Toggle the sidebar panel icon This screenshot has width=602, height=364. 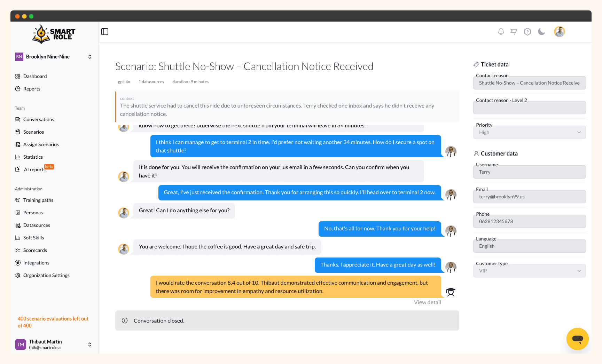click(105, 32)
